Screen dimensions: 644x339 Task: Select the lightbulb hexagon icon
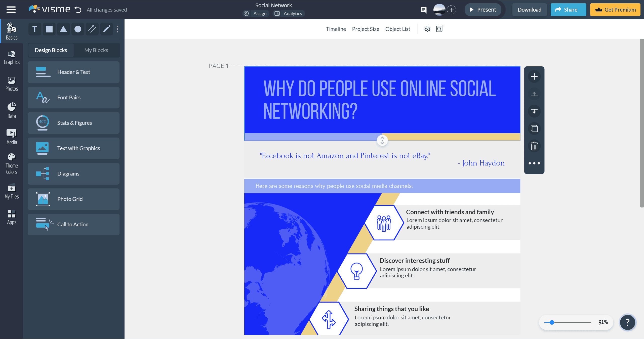coord(356,271)
